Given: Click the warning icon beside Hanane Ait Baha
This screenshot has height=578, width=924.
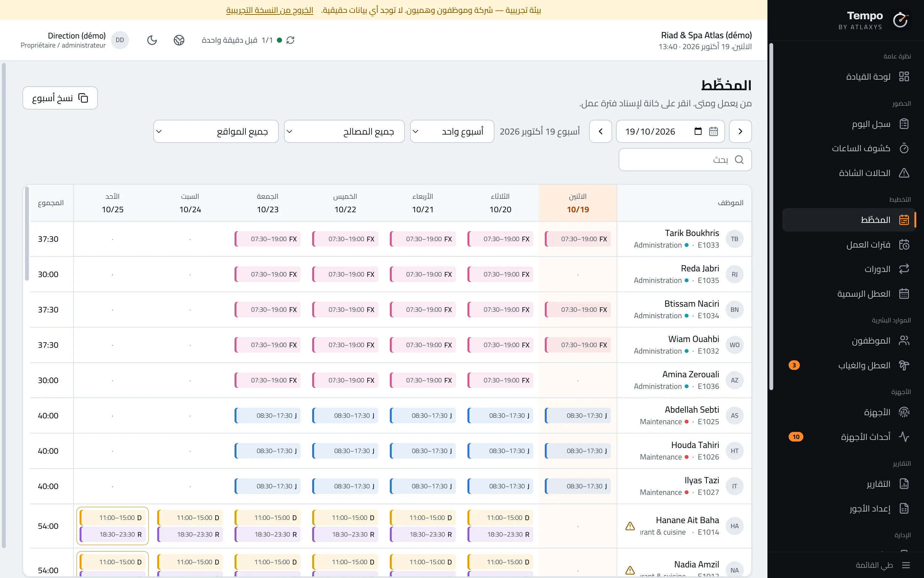Looking at the screenshot, I should [630, 526].
